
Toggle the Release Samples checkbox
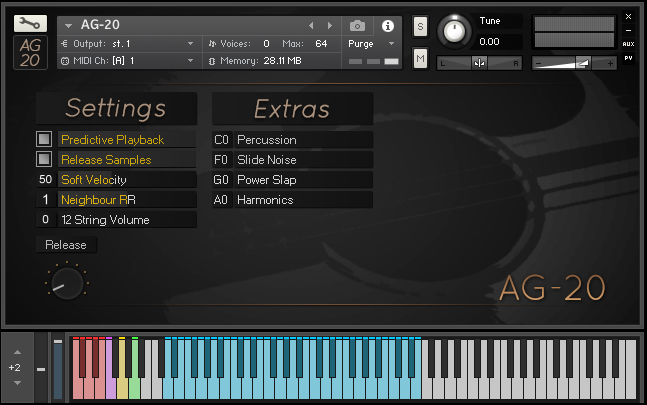click(x=44, y=160)
